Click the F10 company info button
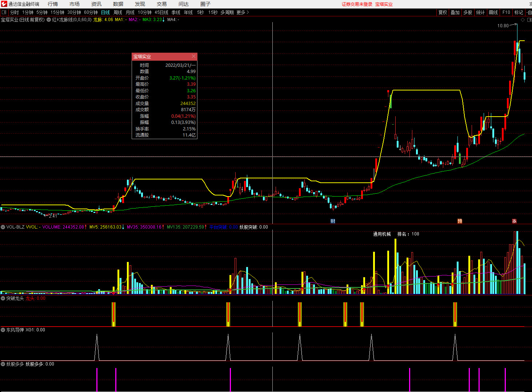532x392 pixels. [506, 12]
